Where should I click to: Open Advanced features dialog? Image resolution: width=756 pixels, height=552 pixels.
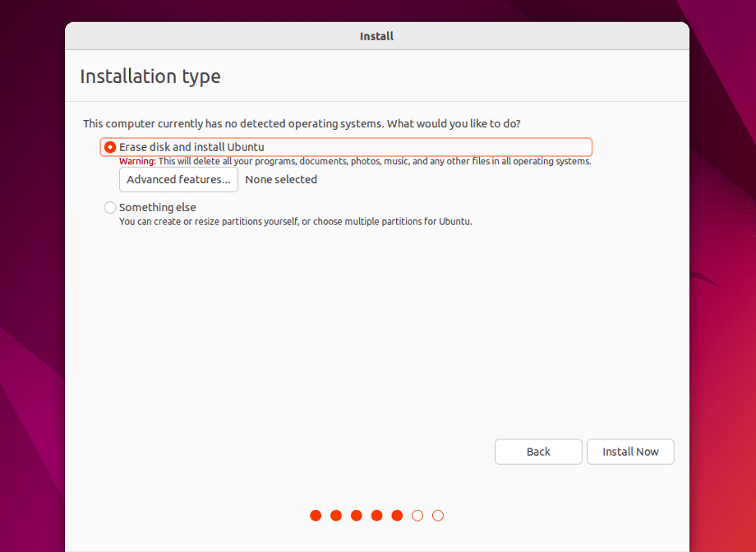pyautogui.click(x=178, y=179)
